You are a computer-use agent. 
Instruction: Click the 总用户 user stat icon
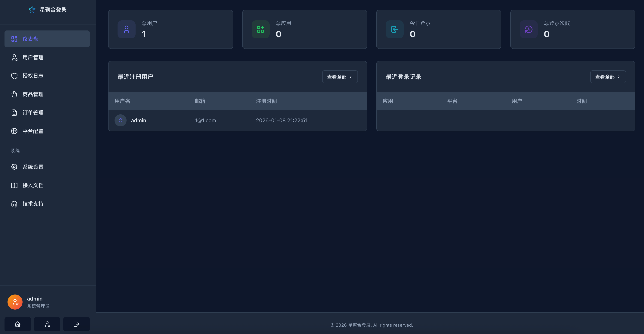coord(126,29)
